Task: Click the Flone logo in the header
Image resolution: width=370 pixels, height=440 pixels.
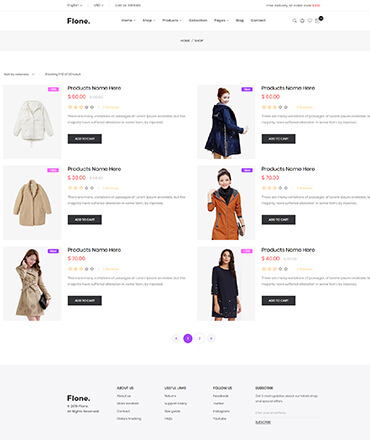Action: point(79,21)
